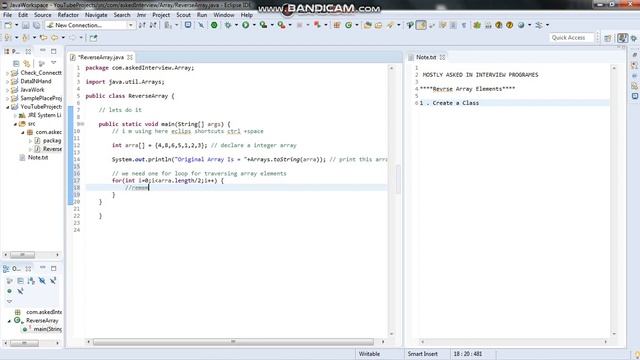Open the Package Explorer view menu arrow
This screenshot has width=640, height=360.
(53, 63)
